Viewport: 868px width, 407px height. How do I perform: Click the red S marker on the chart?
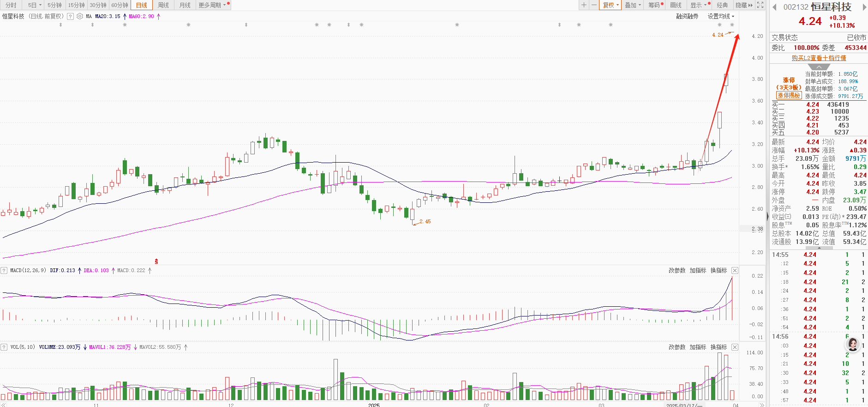coord(156,261)
